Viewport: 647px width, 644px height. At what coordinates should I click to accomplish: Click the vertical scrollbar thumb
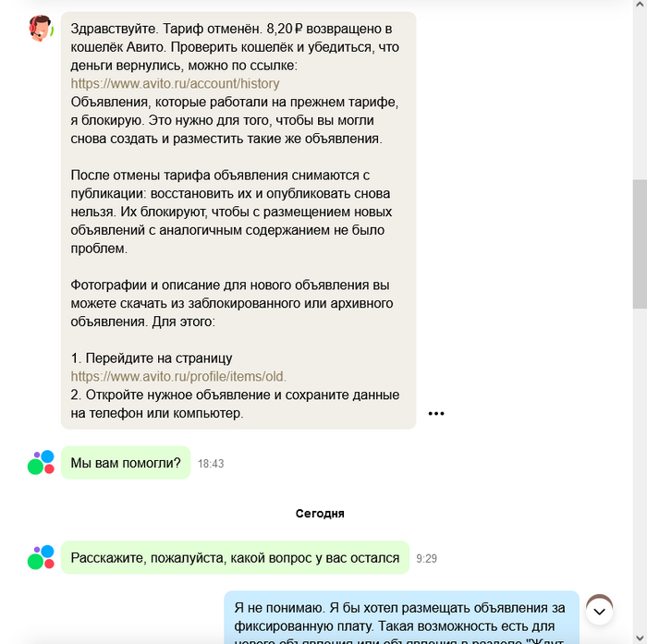(640, 244)
